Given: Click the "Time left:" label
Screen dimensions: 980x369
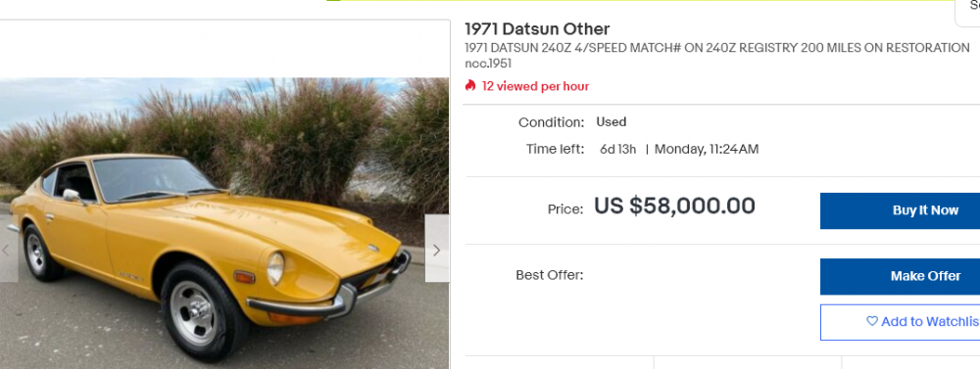Looking at the screenshot, I should pyautogui.click(x=555, y=150).
